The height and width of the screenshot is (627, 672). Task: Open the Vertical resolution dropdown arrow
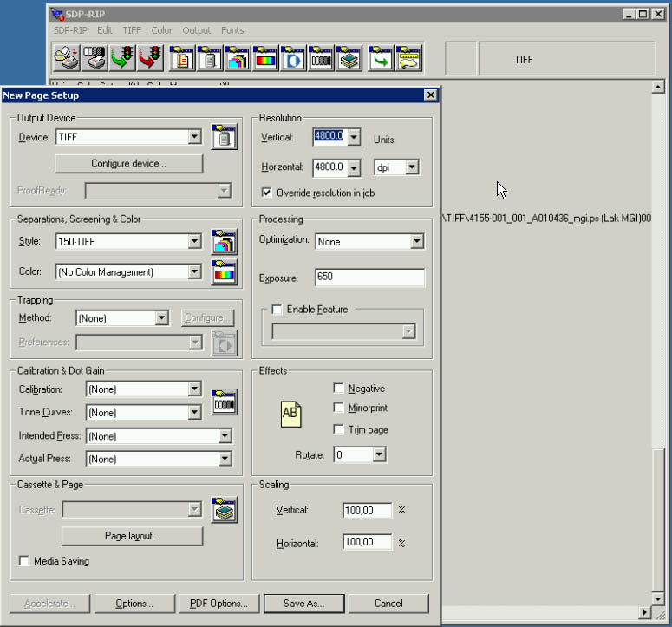coord(354,137)
